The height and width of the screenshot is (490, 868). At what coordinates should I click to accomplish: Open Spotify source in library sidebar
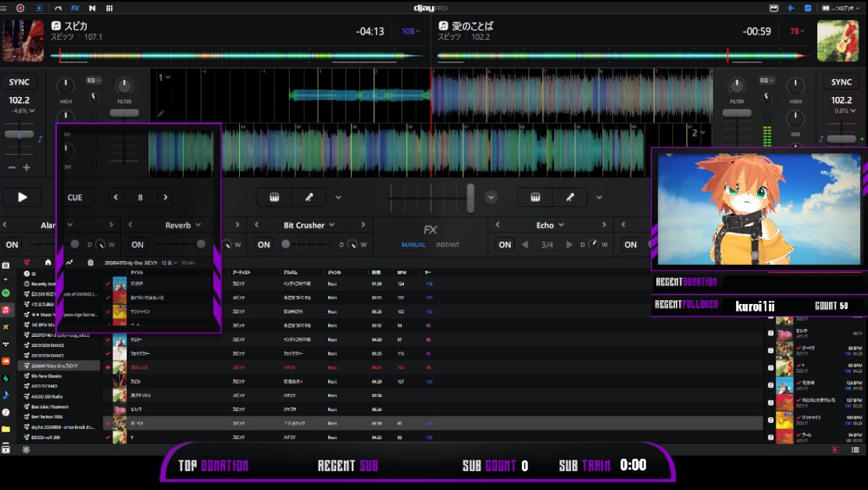pos(5,293)
